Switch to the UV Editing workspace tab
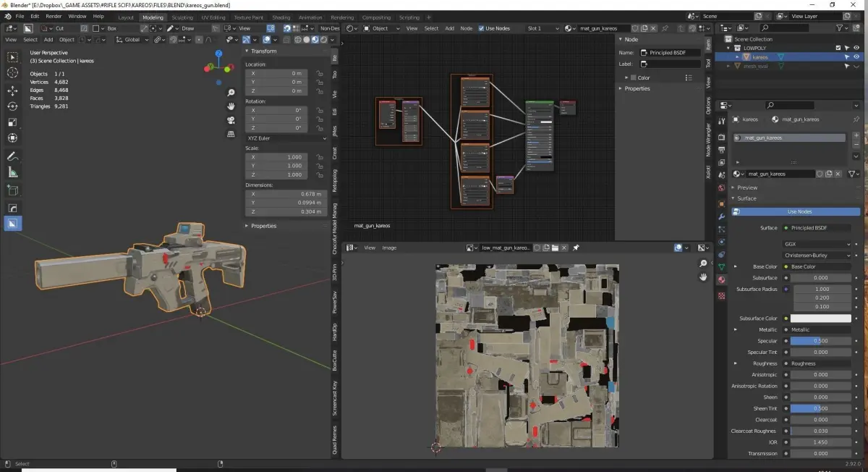 click(x=213, y=17)
